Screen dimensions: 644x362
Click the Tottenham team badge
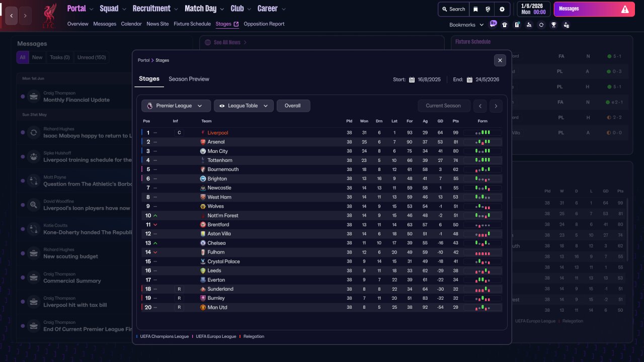(x=203, y=160)
